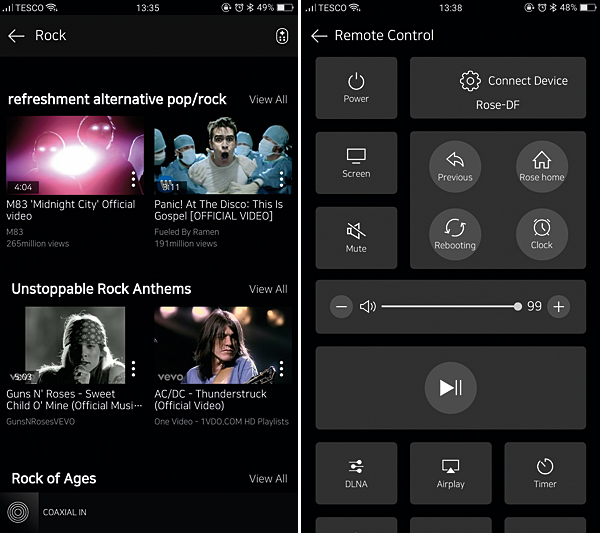Go back from the Rock screen
The image size is (600, 533).
[x=16, y=36]
